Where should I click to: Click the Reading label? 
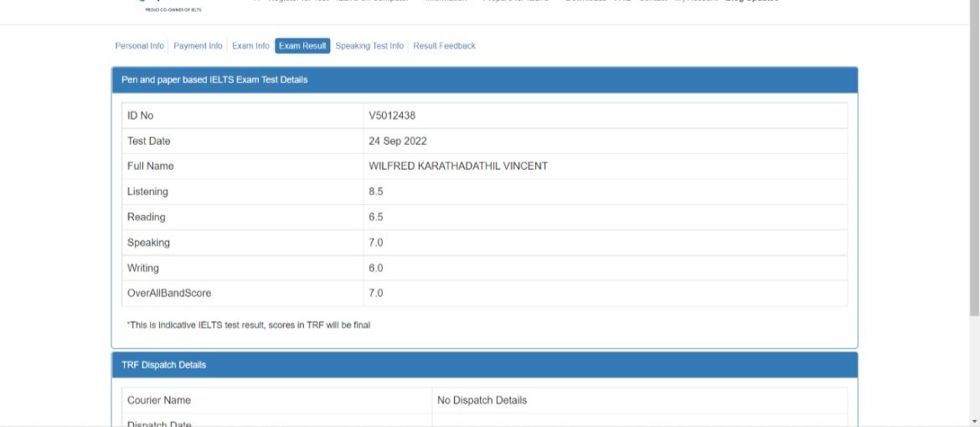[x=147, y=217]
